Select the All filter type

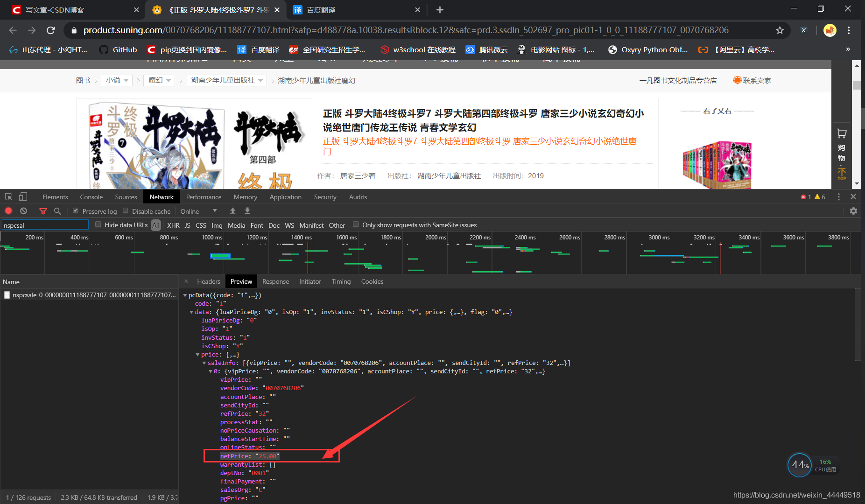click(156, 225)
